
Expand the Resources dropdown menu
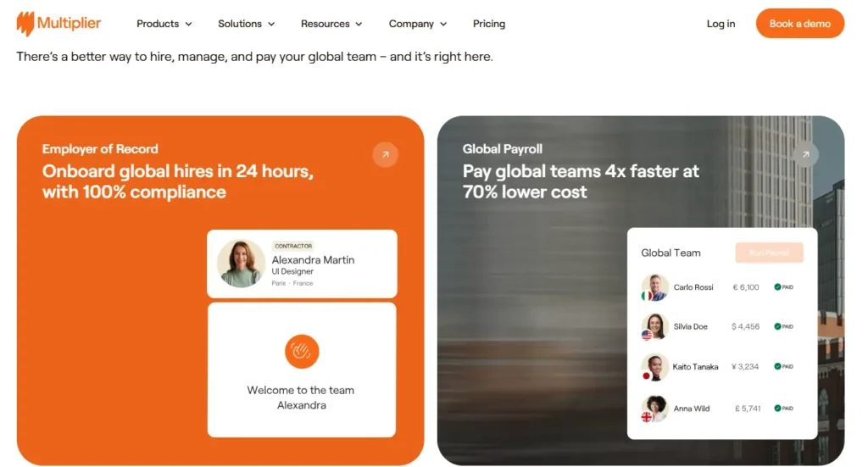tap(331, 24)
